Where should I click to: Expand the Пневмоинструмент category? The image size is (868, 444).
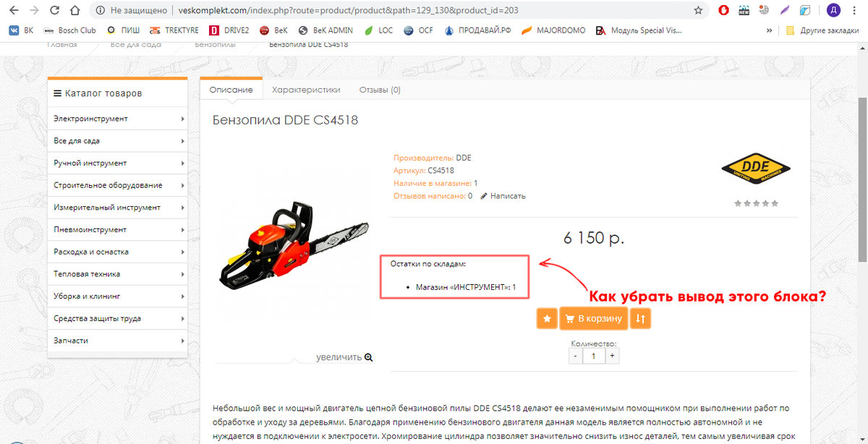click(118, 230)
